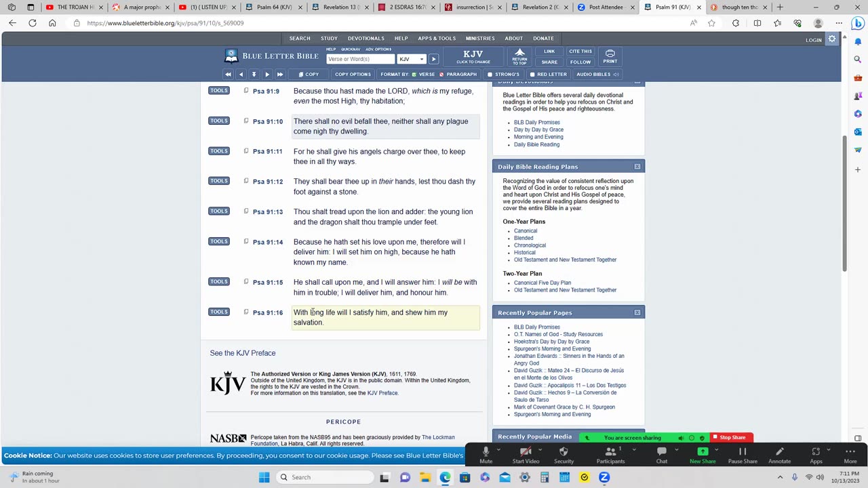868x488 pixels.
Task: Tick the checkbox next to Psa 91:11
Action: click(x=246, y=150)
